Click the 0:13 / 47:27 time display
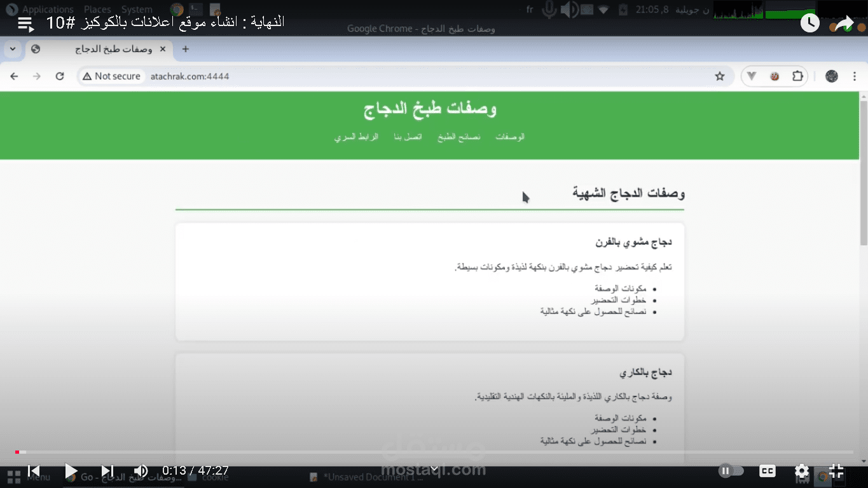The height and width of the screenshot is (488, 868). tap(195, 471)
